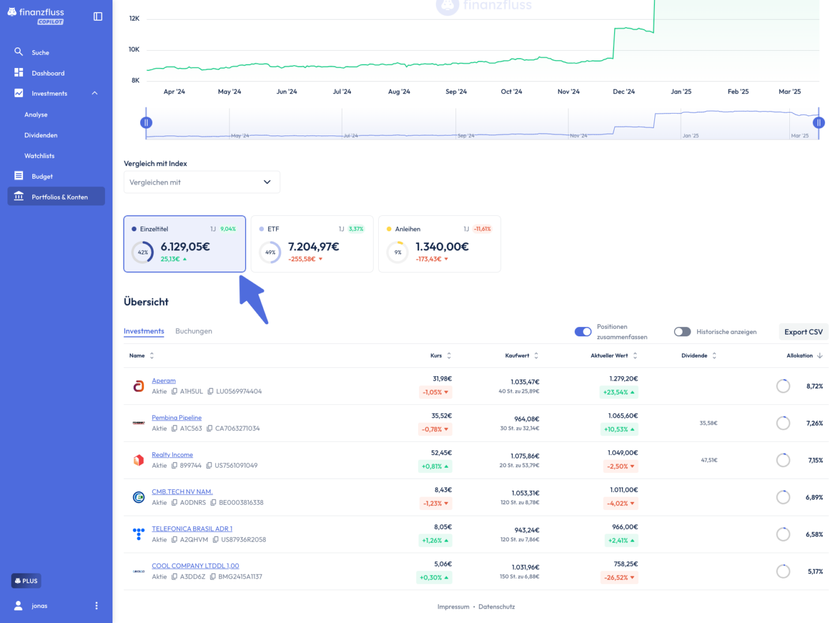Enable Historische anzeigen switch

[682, 332]
